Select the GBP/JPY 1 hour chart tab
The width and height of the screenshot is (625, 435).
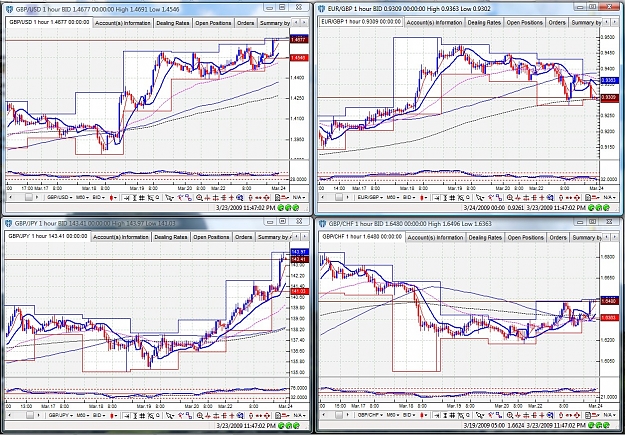click(x=48, y=236)
